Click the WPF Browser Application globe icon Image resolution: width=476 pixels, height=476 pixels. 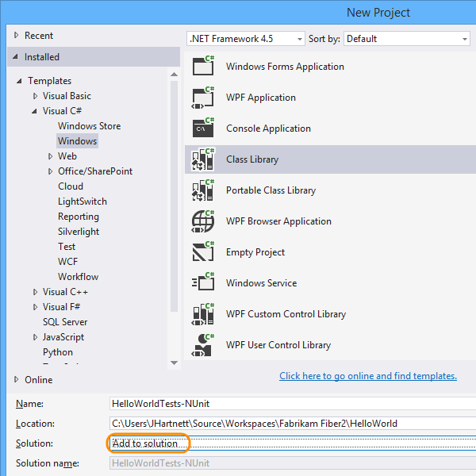(x=204, y=221)
